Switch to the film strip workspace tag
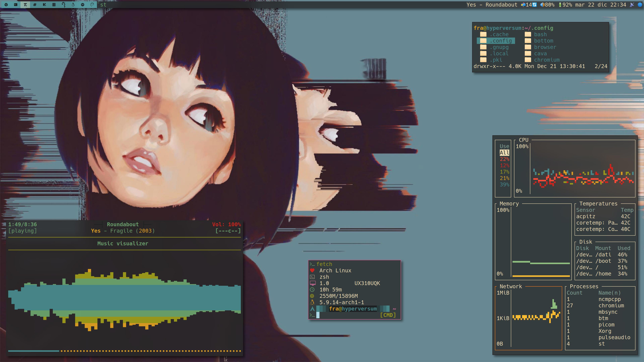Screen dimensions: 644x362 pyautogui.click(x=54, y=5)
